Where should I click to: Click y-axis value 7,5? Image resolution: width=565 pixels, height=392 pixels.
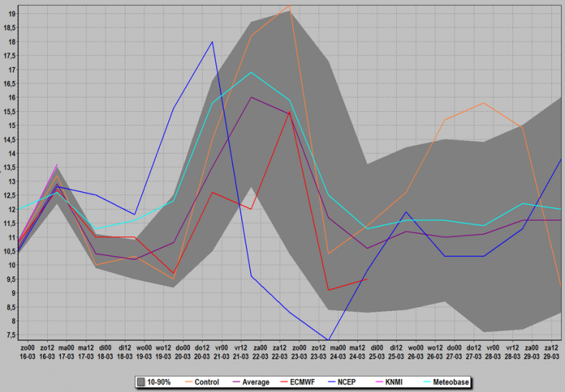[11, 335]
